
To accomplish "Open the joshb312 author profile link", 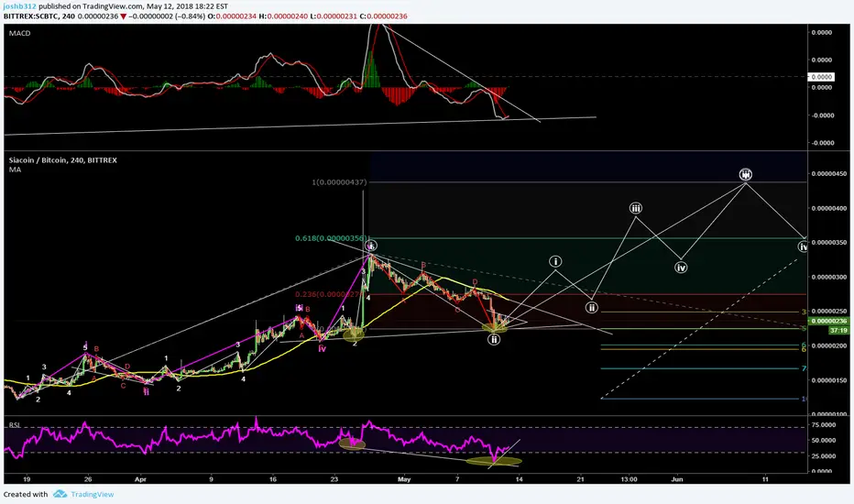I will (20, 6).
